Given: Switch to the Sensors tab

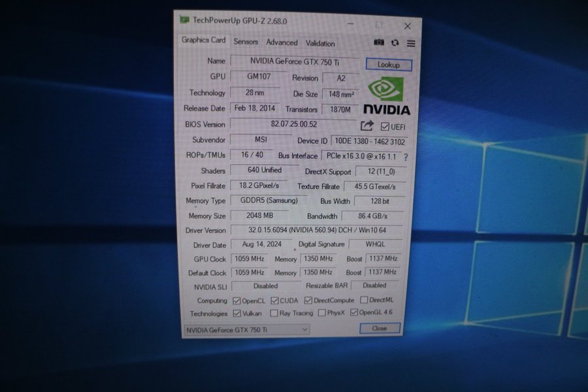Looking at the screenshot, I should [246, 42].
